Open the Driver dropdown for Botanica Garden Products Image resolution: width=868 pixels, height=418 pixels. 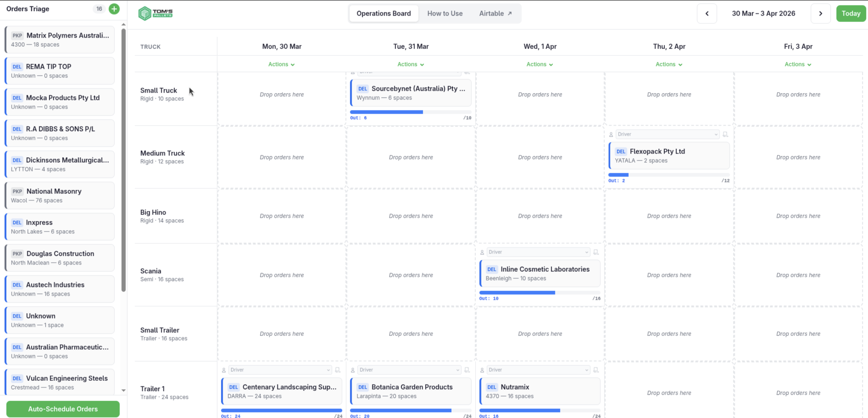click(409, 370)
